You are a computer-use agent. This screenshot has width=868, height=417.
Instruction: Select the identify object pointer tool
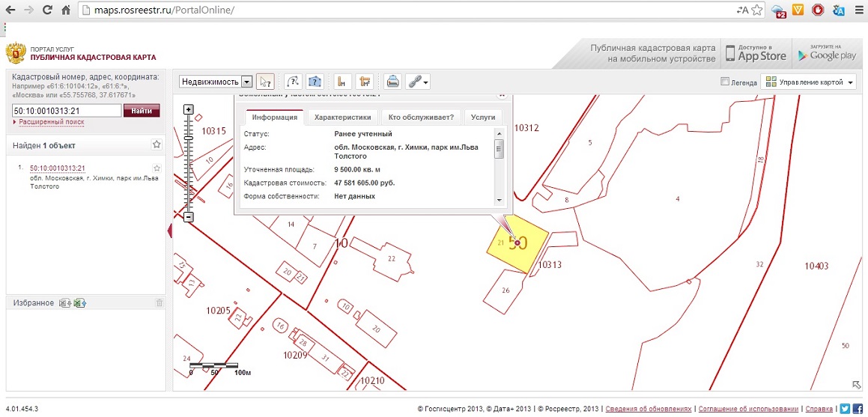[266, 82]
